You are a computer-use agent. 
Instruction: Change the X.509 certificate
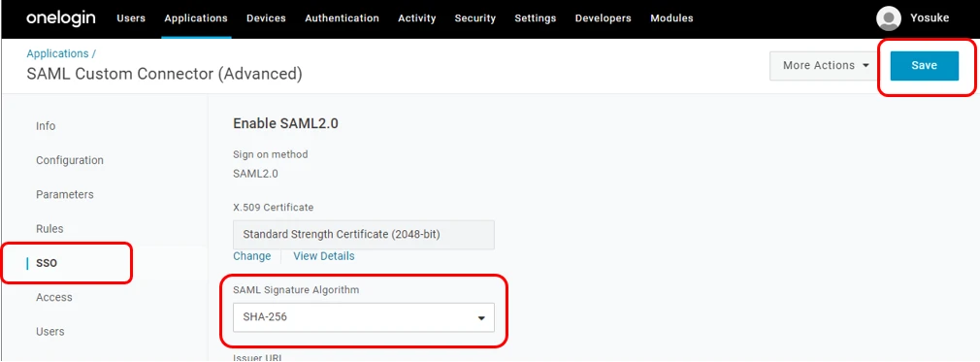pyautogui.click(x=252, y=256)
